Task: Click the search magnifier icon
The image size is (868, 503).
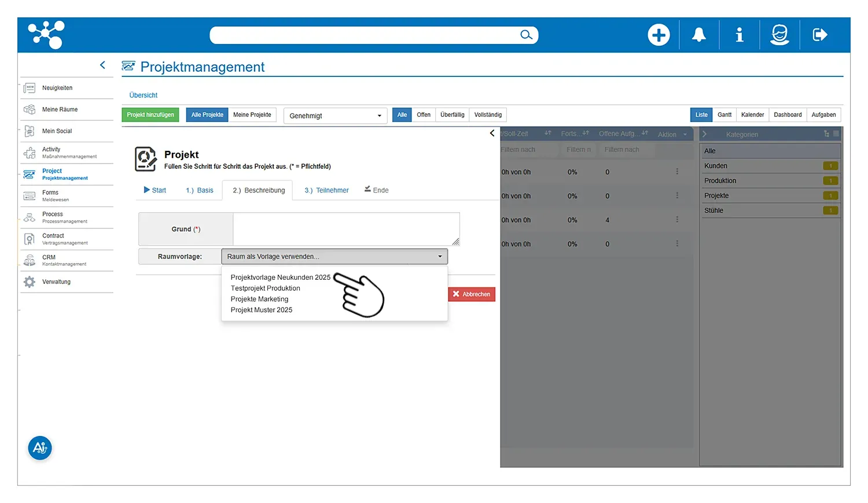Action: tap(525, 35)
